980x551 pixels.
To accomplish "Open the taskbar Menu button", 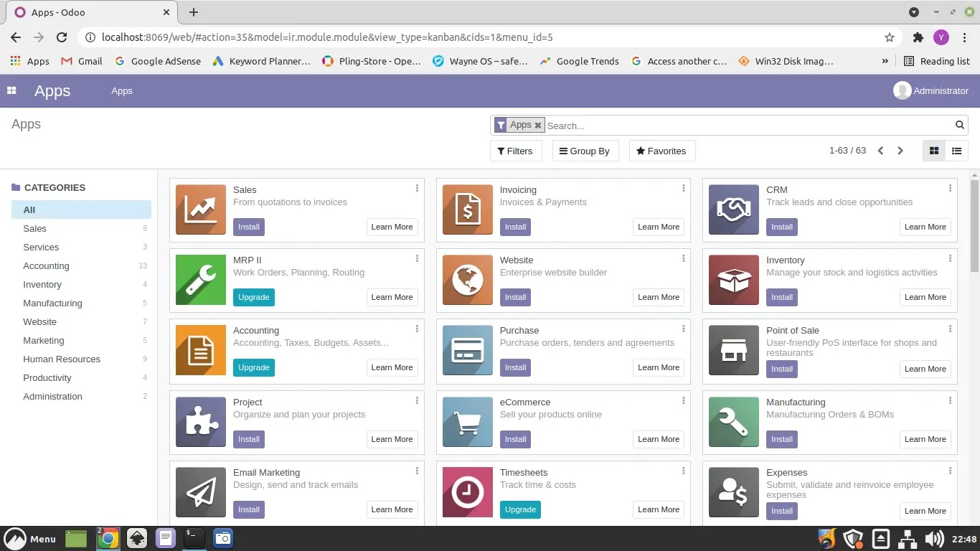I will point(30,539).
